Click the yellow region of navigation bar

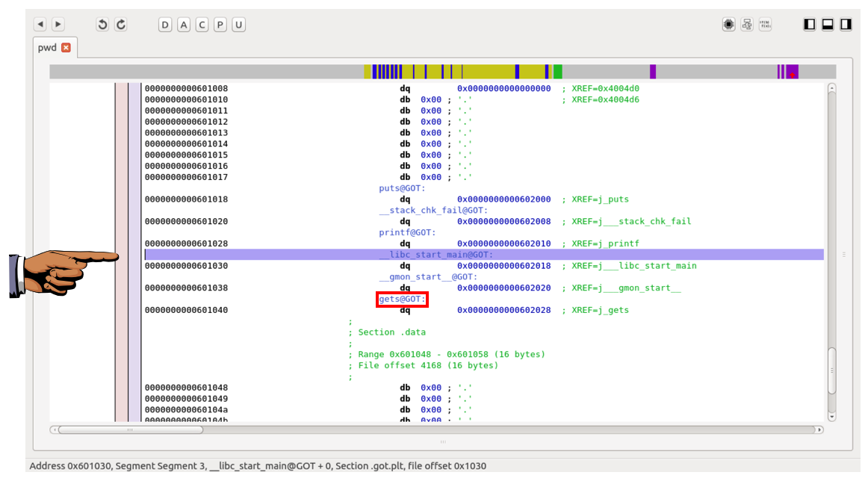(487, 72)
